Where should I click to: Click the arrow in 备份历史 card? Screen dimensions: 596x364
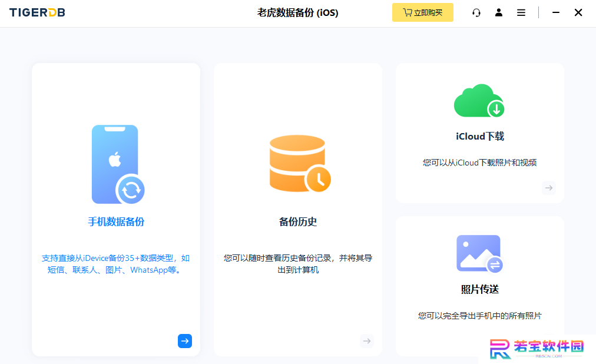(367, 341)
